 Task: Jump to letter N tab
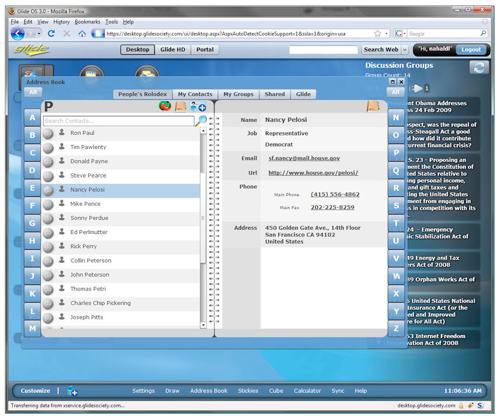click(396, 117)
